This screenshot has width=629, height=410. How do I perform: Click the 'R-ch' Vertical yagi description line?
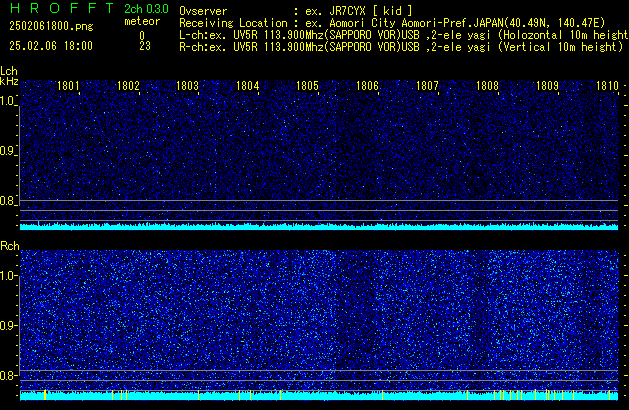(x=401, y=47)
